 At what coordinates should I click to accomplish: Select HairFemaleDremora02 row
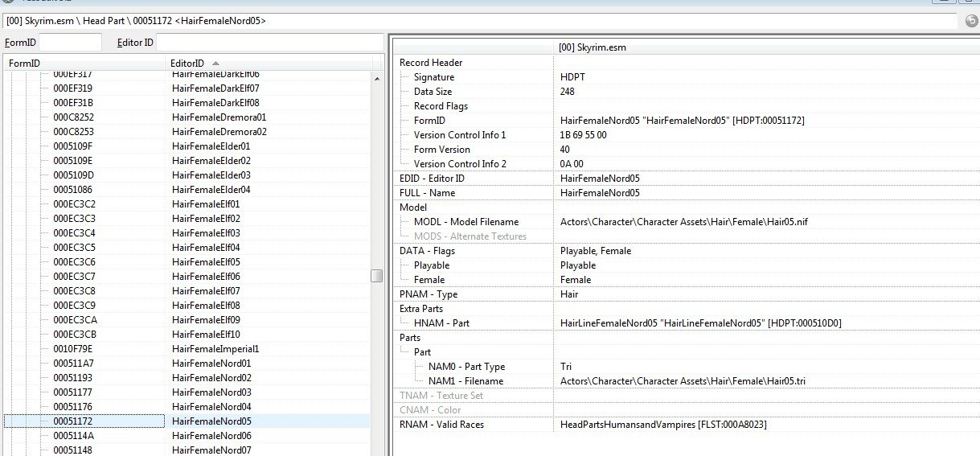(187, 132)
